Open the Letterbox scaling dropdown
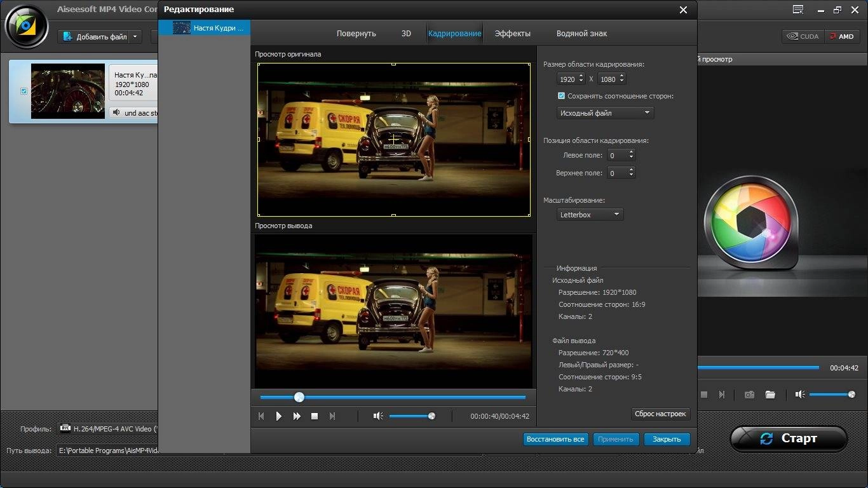Image resolution: width=868 pixels, height=488 pixels. (590, 215)
